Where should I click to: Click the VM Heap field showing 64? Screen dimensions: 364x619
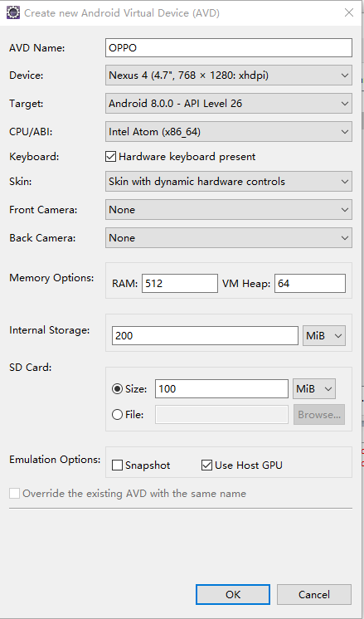click(x=310, y=284)
